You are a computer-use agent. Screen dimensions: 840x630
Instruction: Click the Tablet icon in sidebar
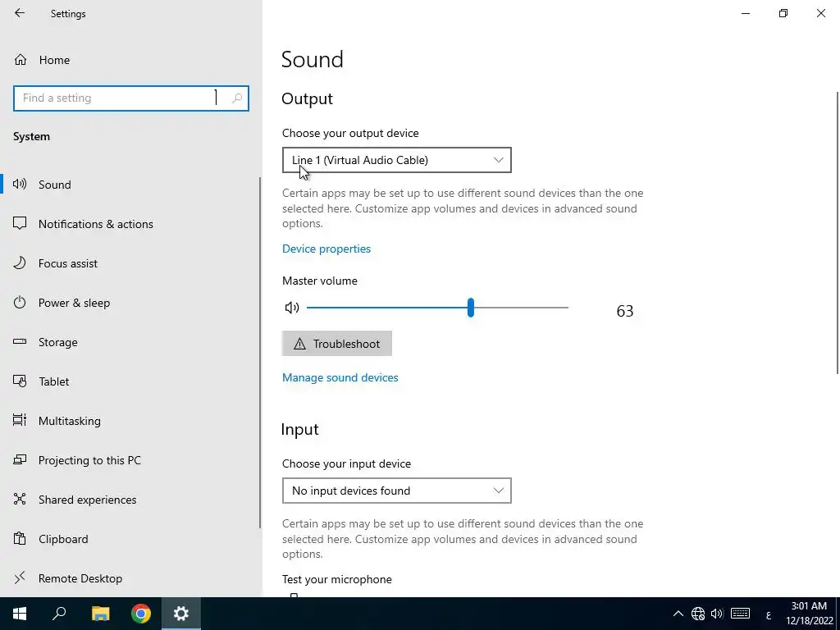[20, 381]
